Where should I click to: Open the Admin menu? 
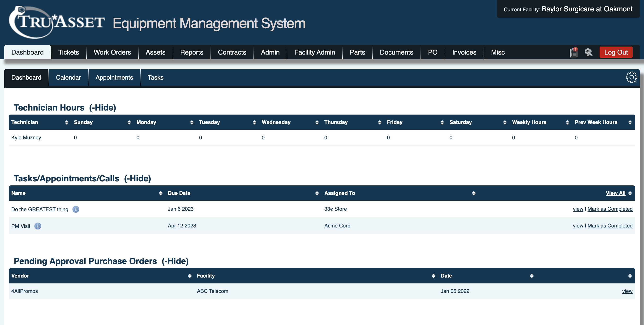click(x=270, y=52)
